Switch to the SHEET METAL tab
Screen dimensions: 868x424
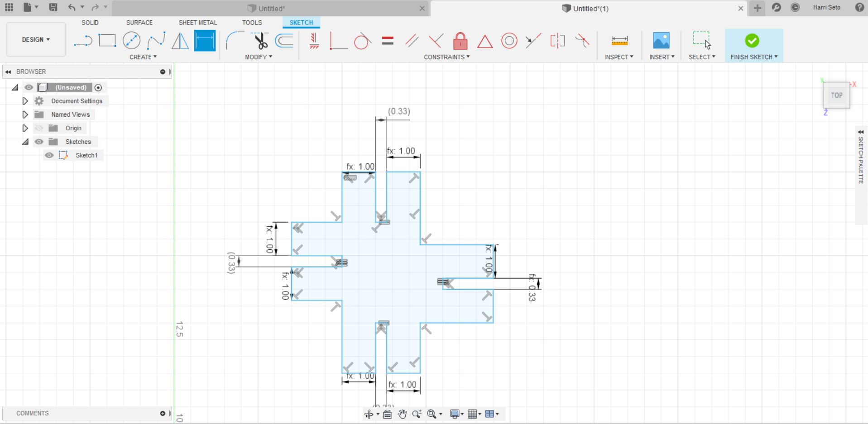point(198,22)
